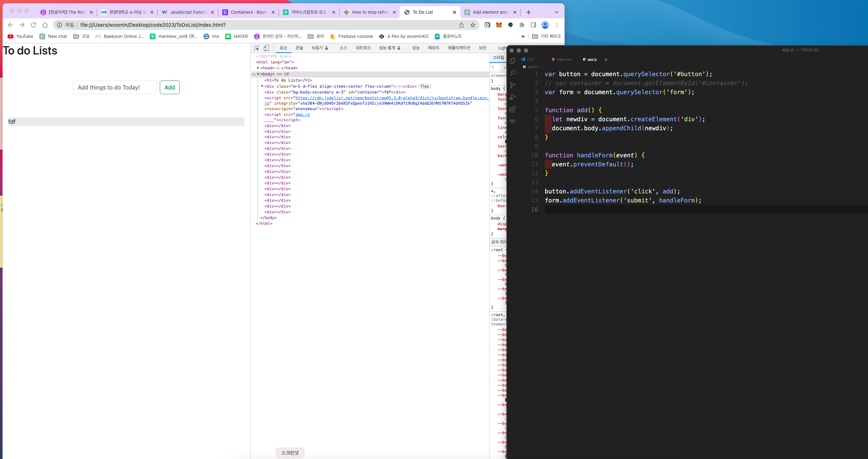Image resolution: width=868 pixels, height=459 pixels.
Task: Open app.js link in script tag
Action: (302, 114)
